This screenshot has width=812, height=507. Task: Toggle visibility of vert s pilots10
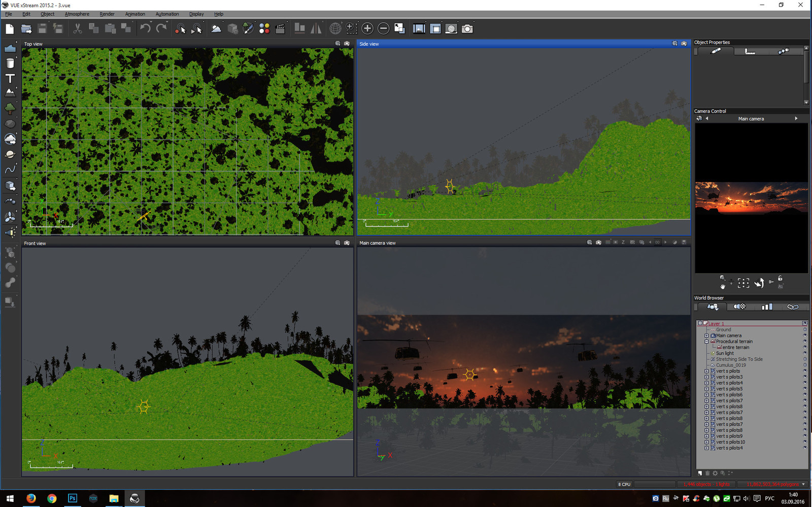point(805,442)
